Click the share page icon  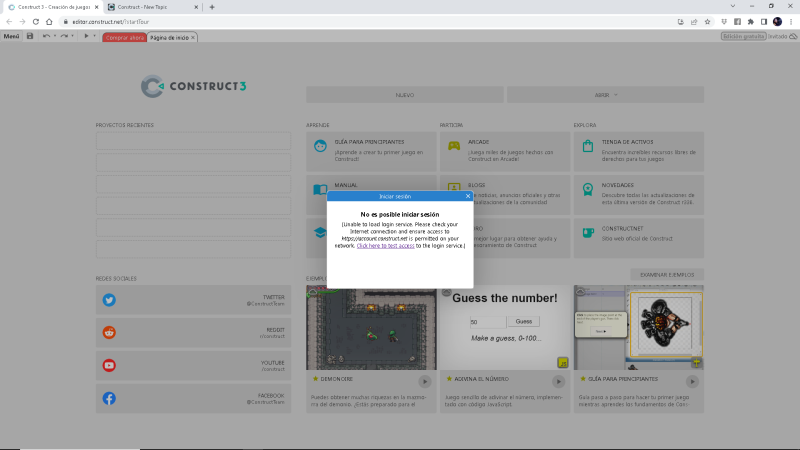(x=694, y=22)
